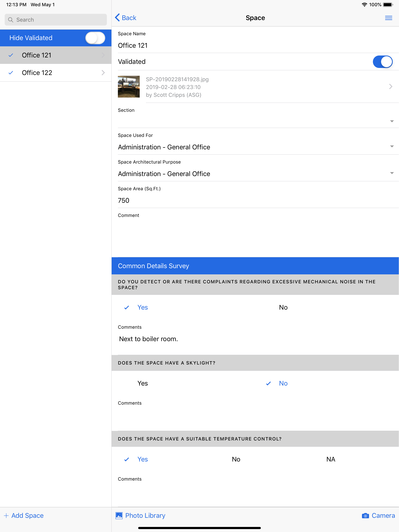
Task: Tap Add Space button
Action: click(x=24, y=516)
